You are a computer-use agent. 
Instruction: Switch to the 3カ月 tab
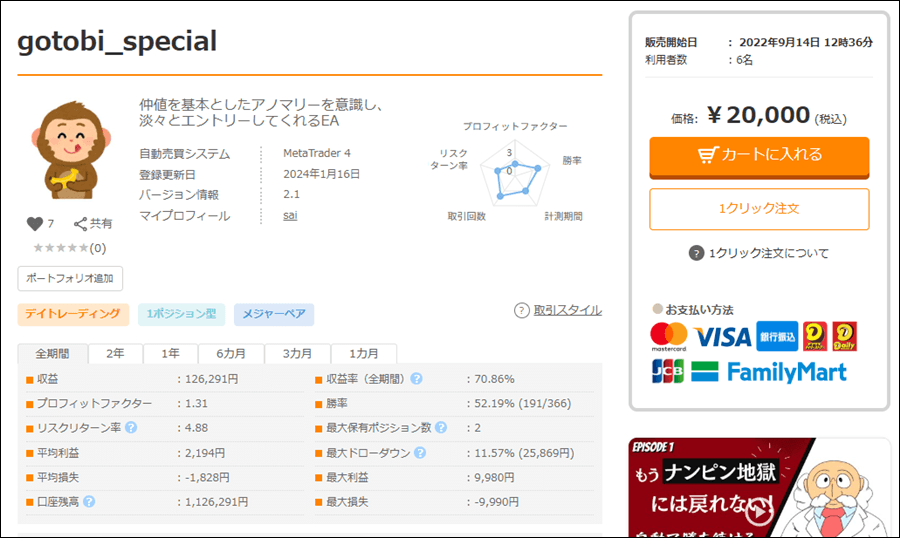[297, 354]
